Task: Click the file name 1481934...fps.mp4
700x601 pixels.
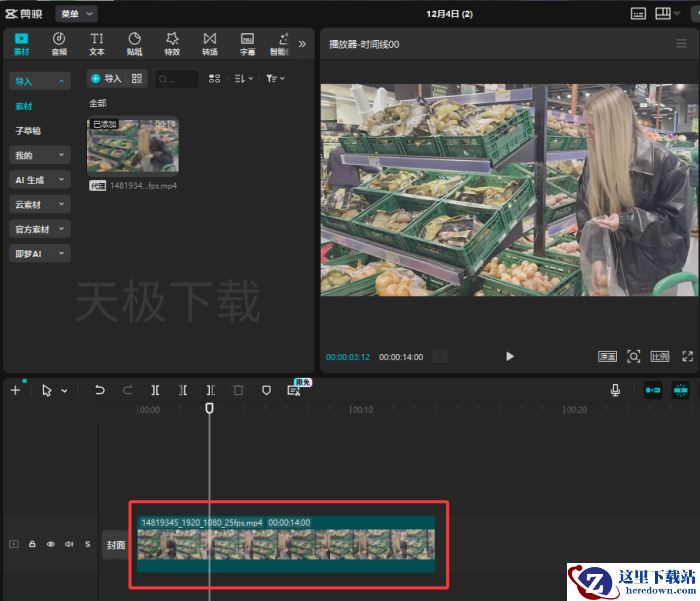Action: coord(143,185)
